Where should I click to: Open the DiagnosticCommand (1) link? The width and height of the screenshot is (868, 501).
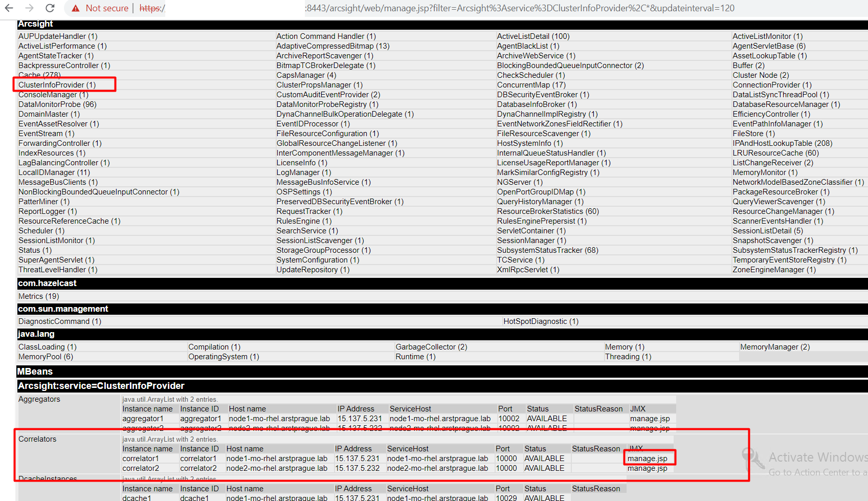click(x=60, y=321)
